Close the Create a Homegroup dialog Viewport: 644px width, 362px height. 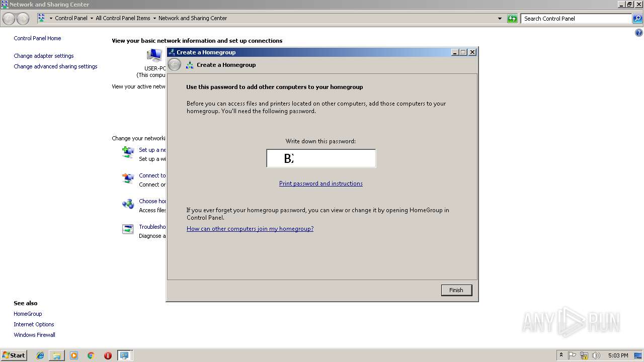(472, 52)
